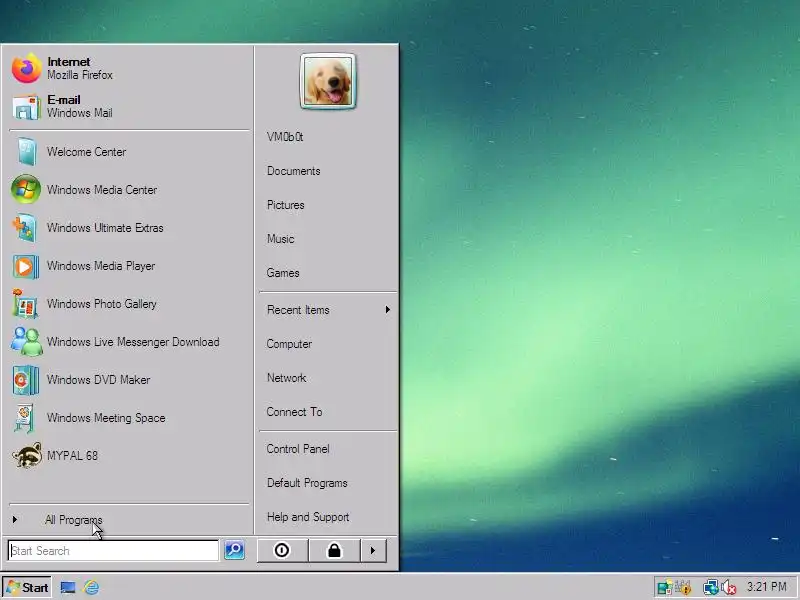Screen dimensions: 800x600
Task: Click the muted volume tray icon
Action: click(x=729, y=587)
